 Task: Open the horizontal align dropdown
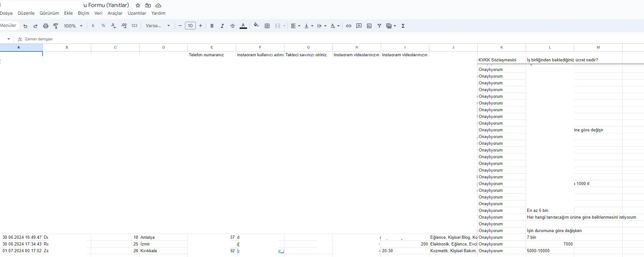click(x=295, y=26)
